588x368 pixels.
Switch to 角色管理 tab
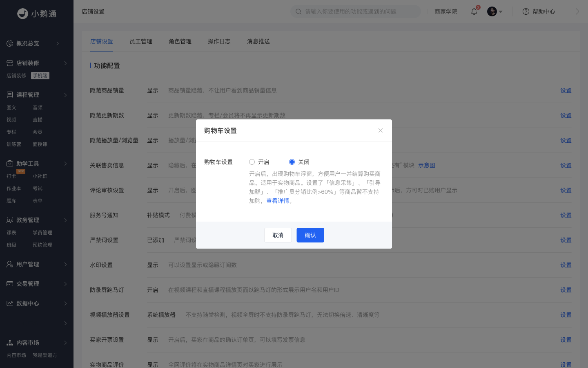pos(180,41)
